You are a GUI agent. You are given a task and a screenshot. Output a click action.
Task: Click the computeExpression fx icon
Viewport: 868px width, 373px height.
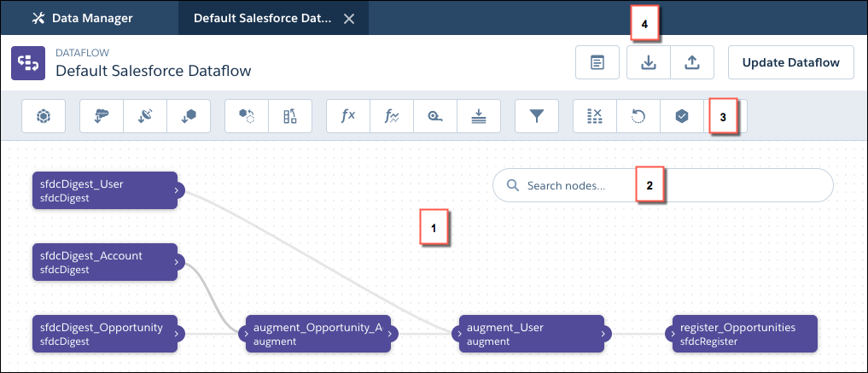click(348, 117)
